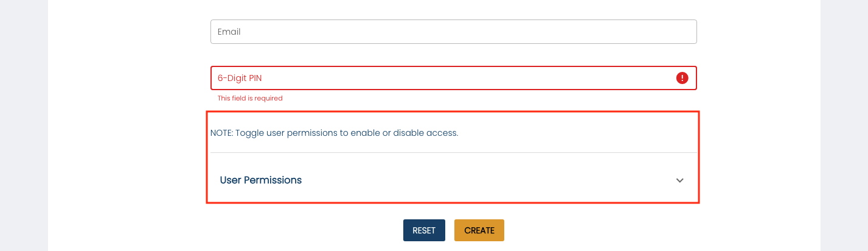Click the Email placeholder text
Image resolution: width=868 pixels, height=251 pixels.
[x=229, y=32]
